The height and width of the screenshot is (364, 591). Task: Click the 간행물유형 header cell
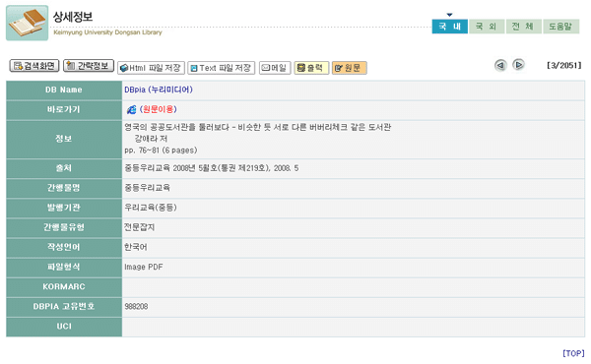point(64,227)
